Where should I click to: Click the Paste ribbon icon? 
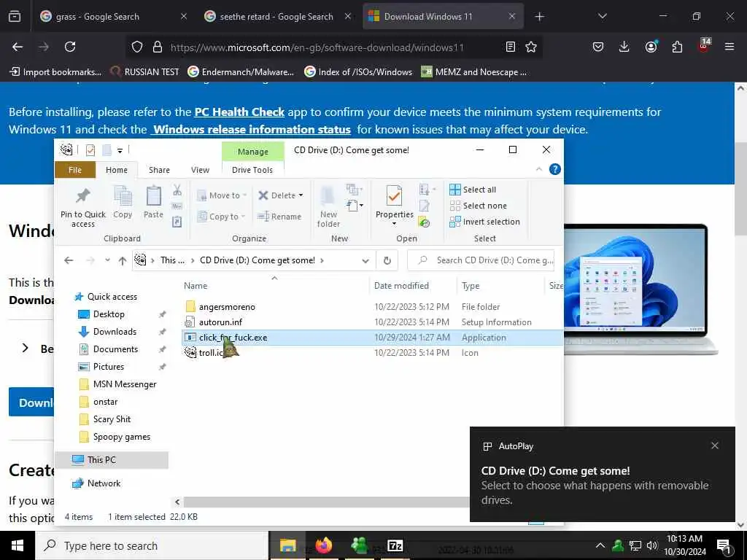coord(153,196)
